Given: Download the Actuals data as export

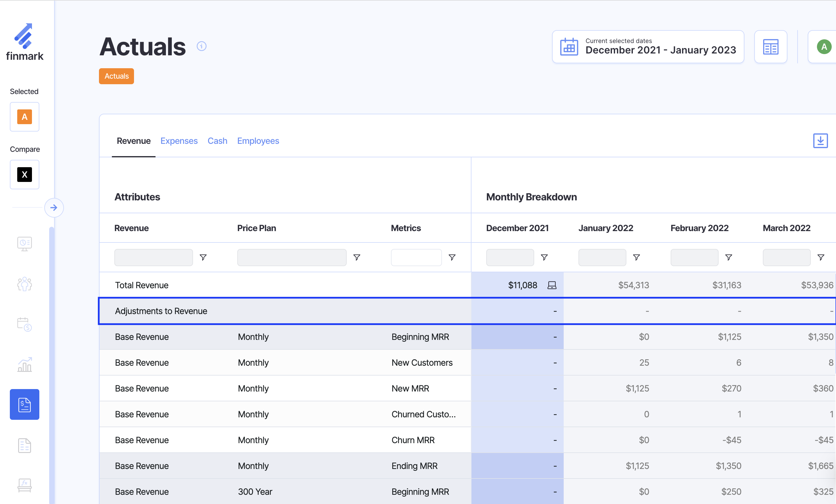Looking at the screenshot, I should pos(820,140).
